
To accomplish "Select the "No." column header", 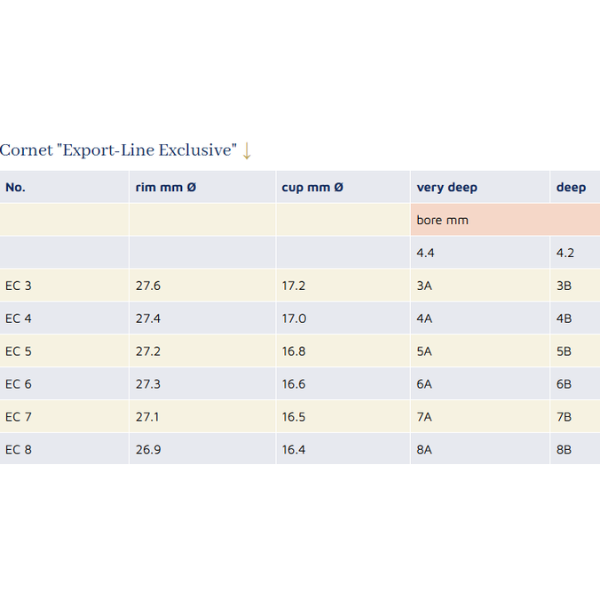I will (15, 187).
